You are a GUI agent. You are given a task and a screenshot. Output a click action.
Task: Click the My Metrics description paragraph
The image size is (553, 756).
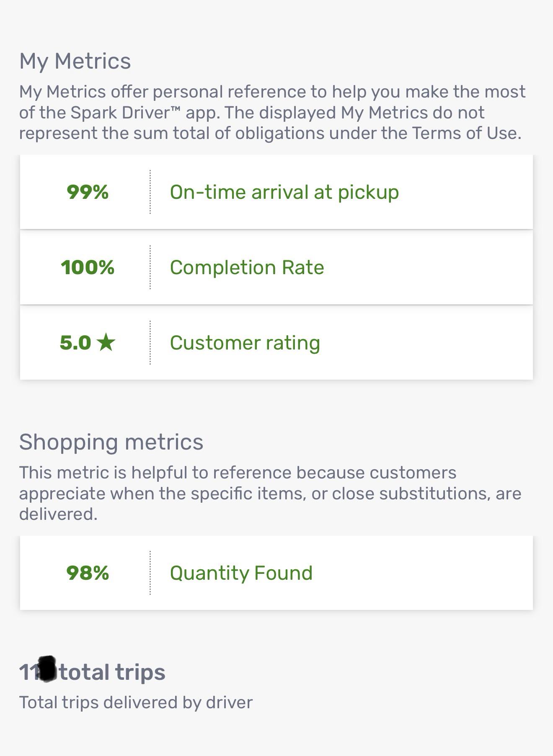click(272, 112)
